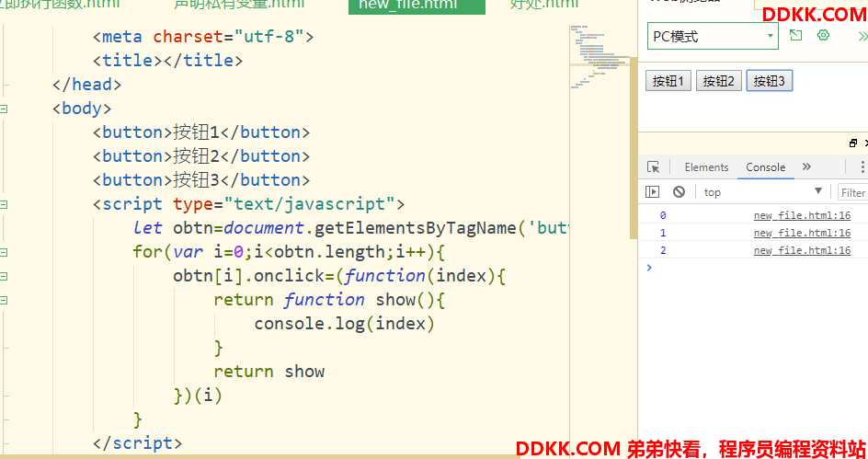Viewport: 868px width, 459px height.
Task: Open the DevTools three-dot options menu
Action: click(x=862, y=167)
